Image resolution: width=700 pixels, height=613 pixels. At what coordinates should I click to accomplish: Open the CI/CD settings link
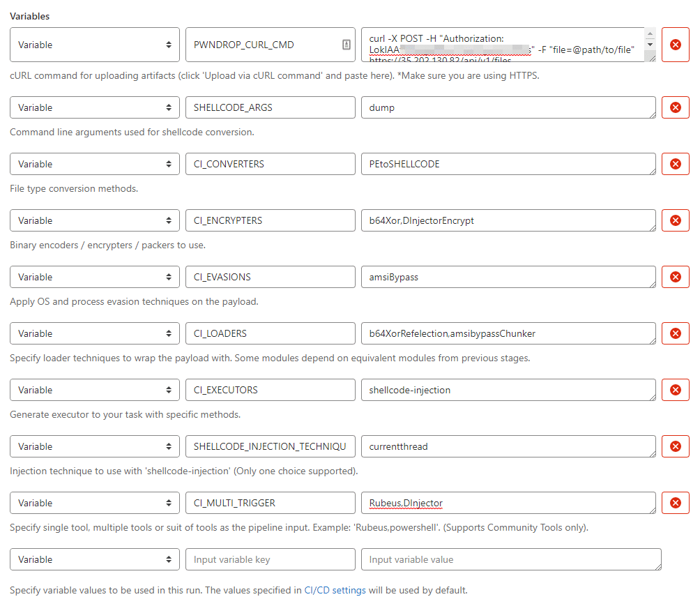click(335, 590)
